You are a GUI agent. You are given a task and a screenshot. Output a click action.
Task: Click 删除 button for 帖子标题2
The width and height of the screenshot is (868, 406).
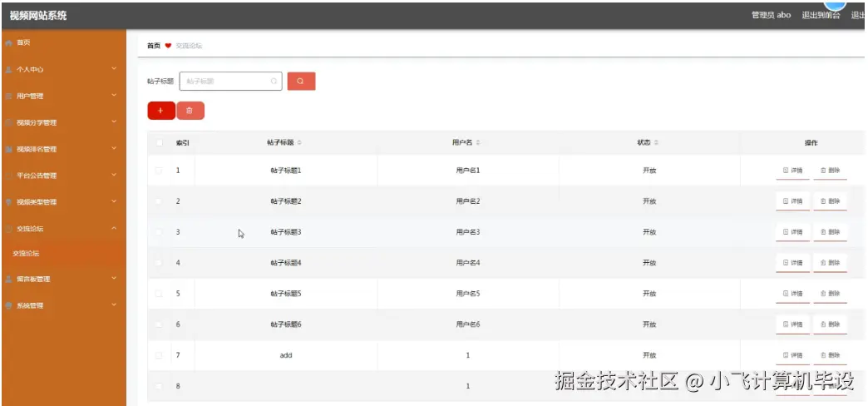click(x=830, y=201)
